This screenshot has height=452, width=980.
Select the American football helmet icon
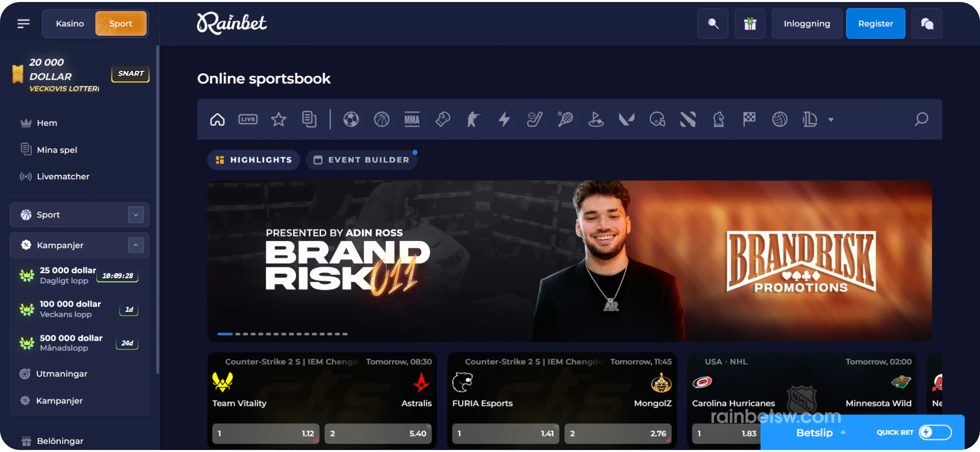coord(657,120)
